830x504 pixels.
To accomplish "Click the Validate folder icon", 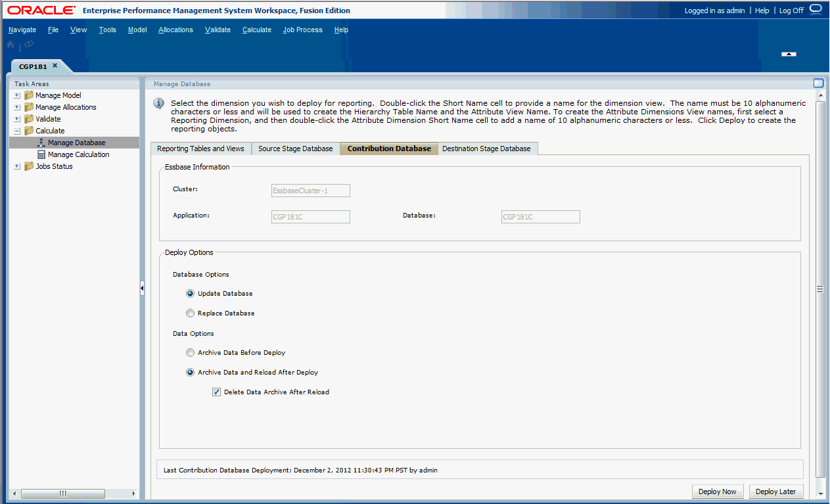I will coord(29,119).
